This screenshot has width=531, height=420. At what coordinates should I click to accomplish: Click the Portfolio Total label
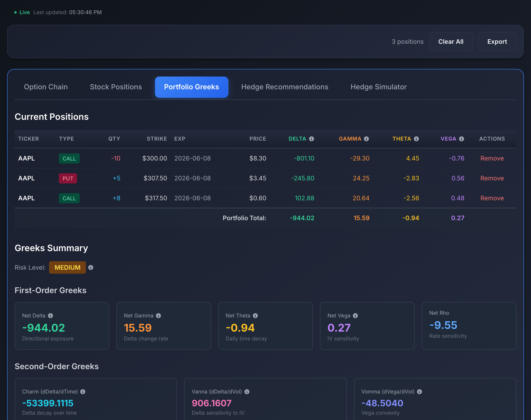[x=244, y=218]
